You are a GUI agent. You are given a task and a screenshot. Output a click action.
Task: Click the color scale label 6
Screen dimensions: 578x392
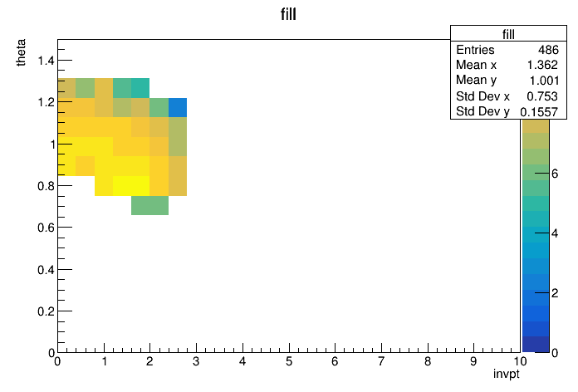555,174
